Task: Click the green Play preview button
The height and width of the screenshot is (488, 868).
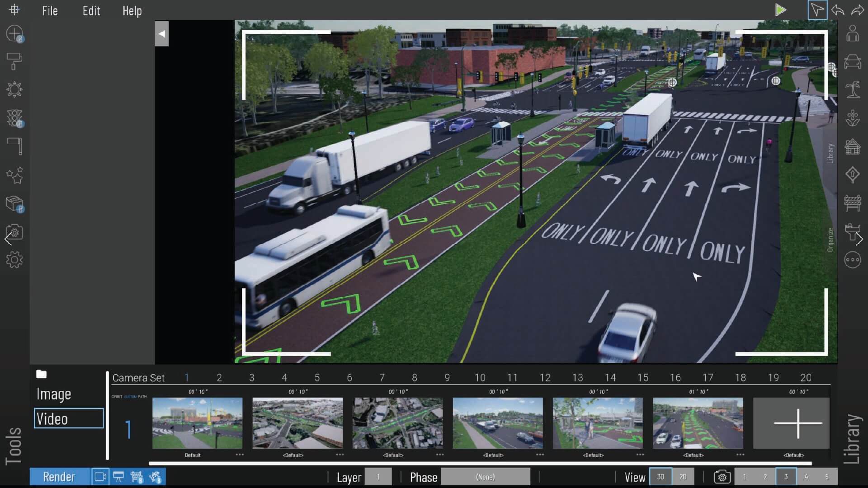Action: pyautogui.click(x=780, y=10)
